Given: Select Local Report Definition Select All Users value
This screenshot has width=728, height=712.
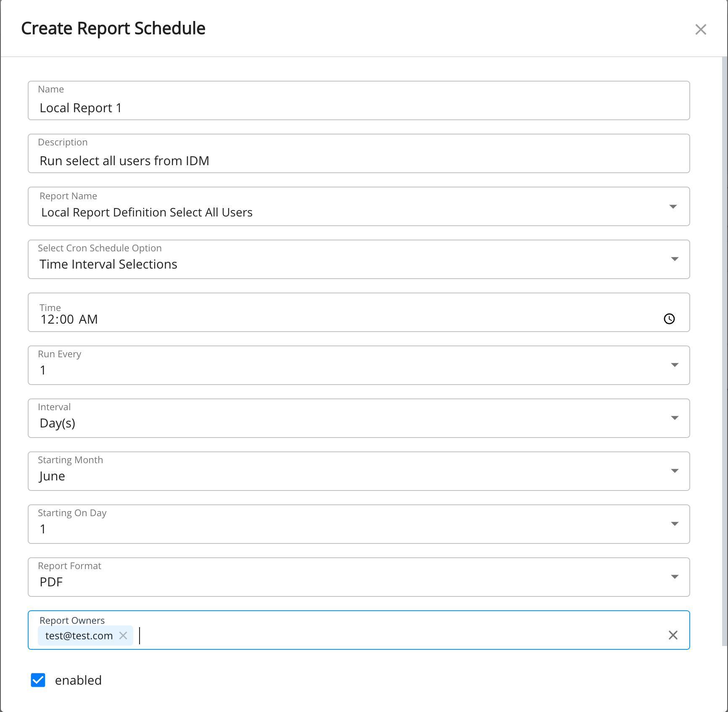Looking at the screenshot, I should click(147, 213).
